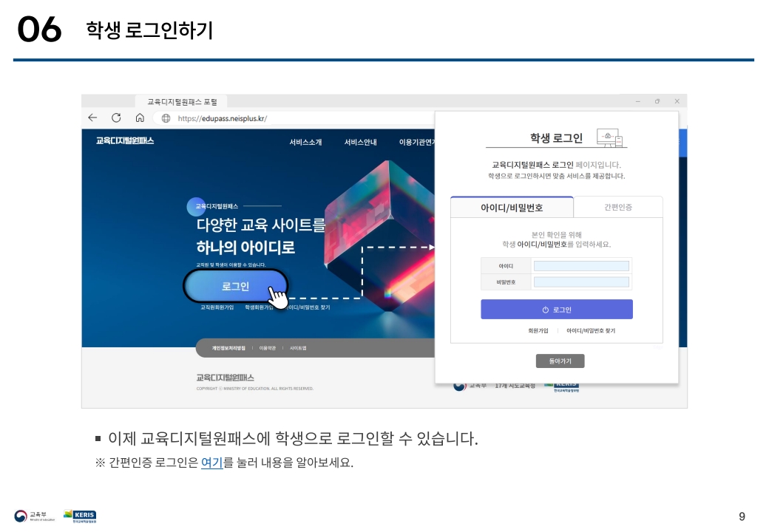The height and width of the screenshot is (532, 769).
Task: Click the purple 로그인 button in the student login
Action: click(557, 309)
